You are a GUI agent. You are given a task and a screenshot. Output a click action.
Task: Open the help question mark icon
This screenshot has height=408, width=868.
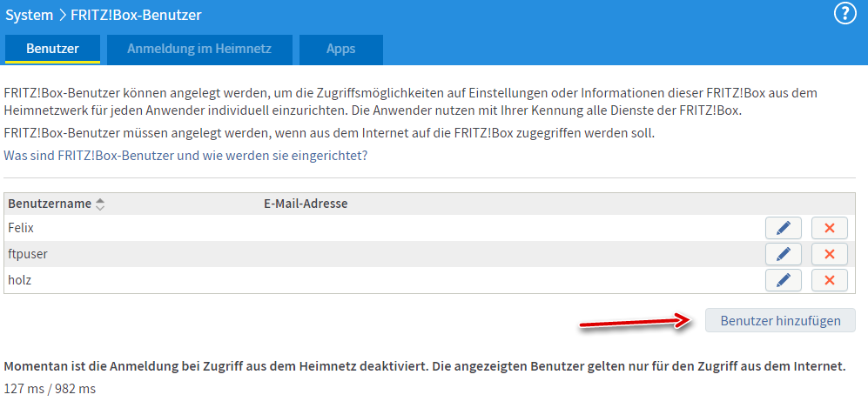[844, 15]
